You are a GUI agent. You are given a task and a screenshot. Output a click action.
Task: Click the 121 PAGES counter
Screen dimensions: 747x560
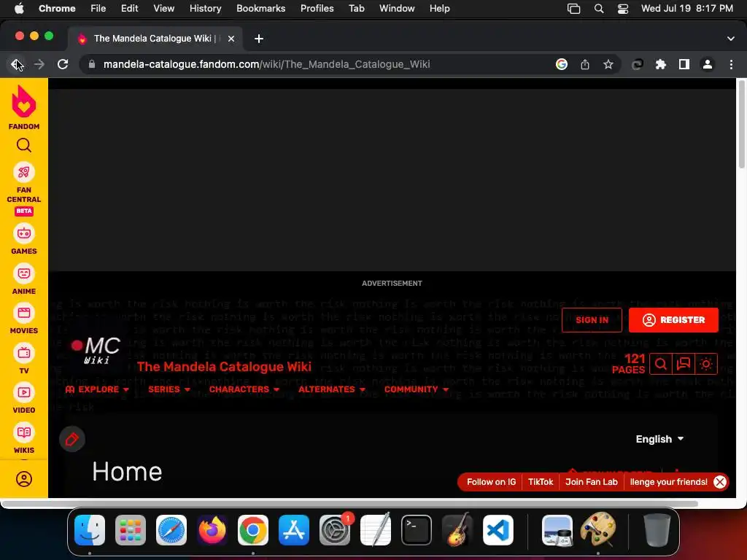[629, 364]
